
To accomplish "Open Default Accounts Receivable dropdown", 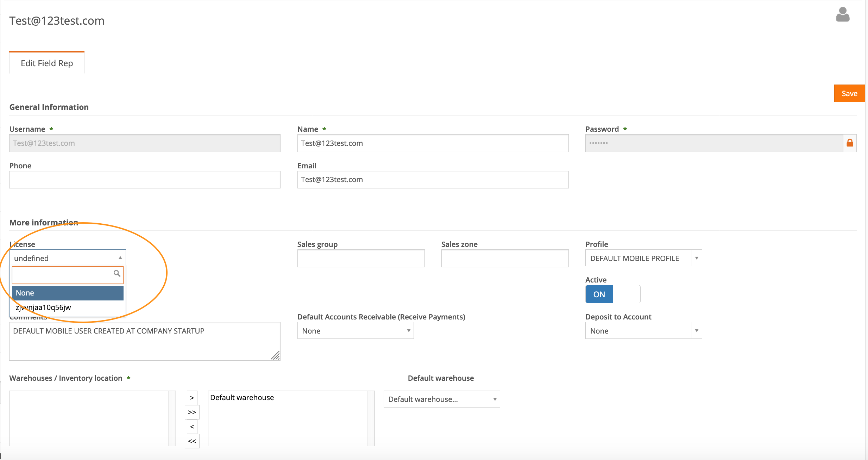I will click(355, 331).
